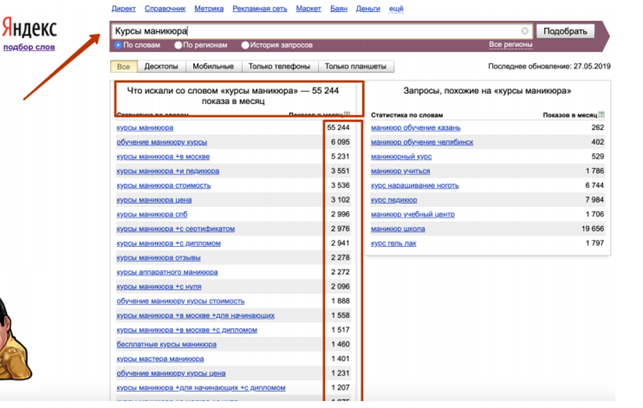
Task: Click the help icon beside right impressions column
Action: 599,114
